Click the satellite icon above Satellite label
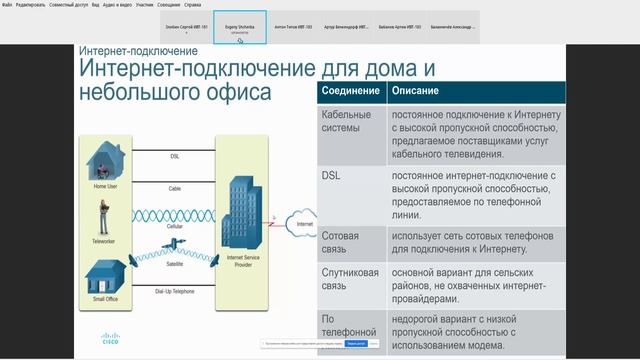640x360 pixels. coord(174,244)
